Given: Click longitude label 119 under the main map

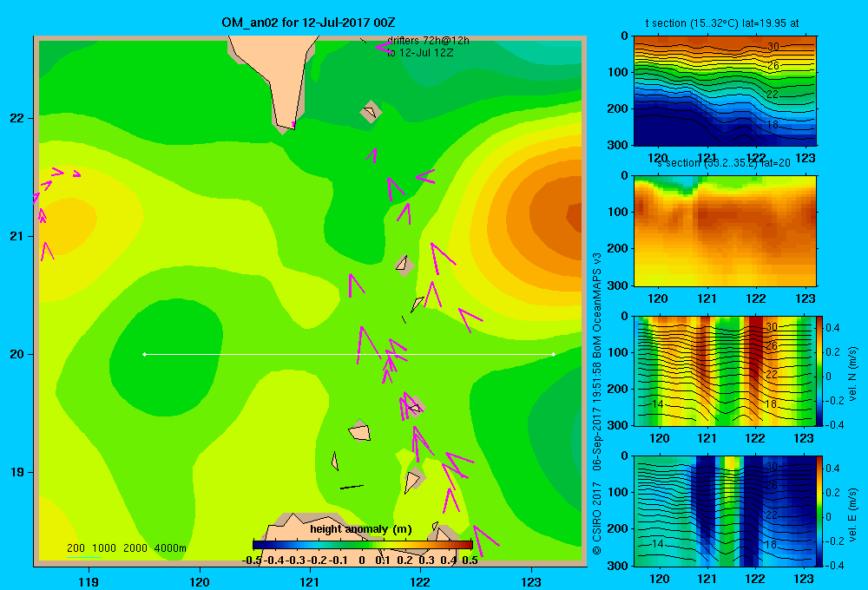Looking at the screenshot, I should (x=89, y=582).
